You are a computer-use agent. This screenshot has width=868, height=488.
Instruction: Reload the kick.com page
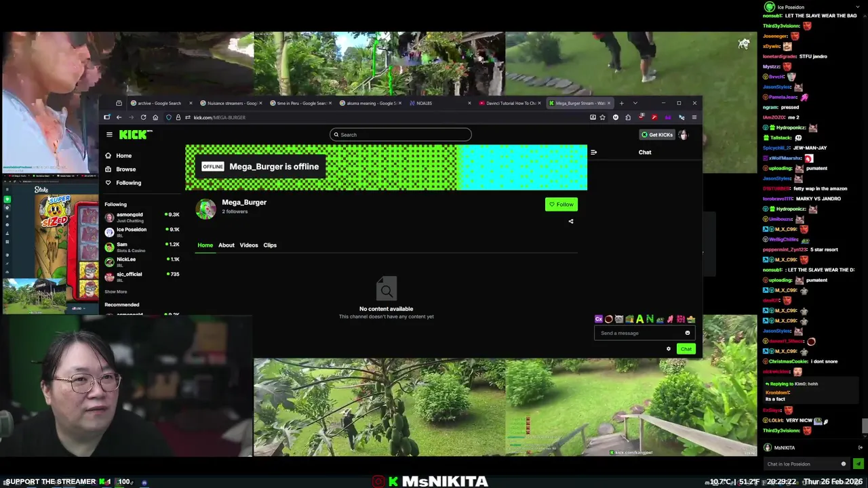[143, 117]
